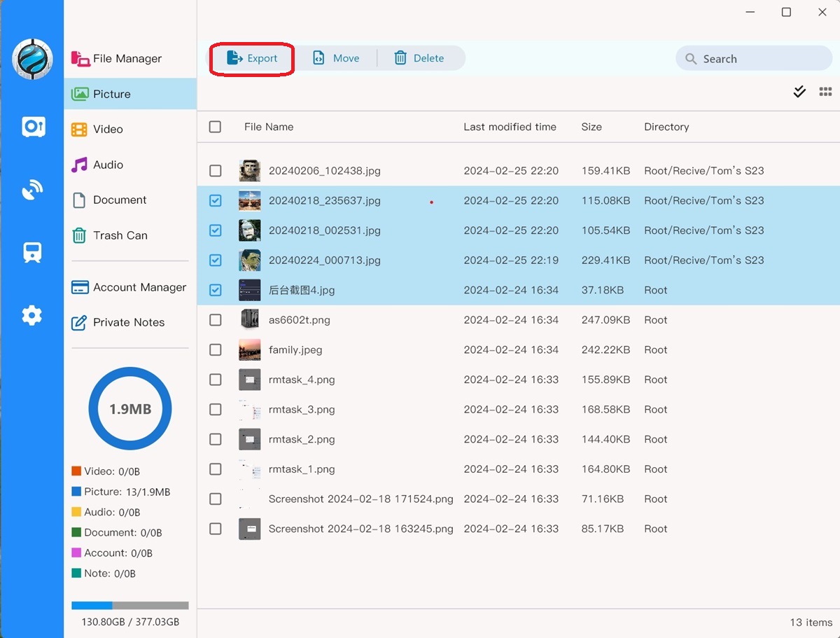Screen dimensions: 840x638
Task: Click thumbnail of 后台截图4.jpg
Action: point(250,290)
